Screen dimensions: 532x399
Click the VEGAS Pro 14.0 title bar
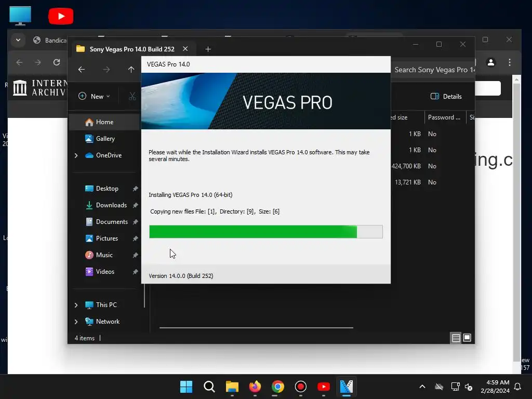265,64
